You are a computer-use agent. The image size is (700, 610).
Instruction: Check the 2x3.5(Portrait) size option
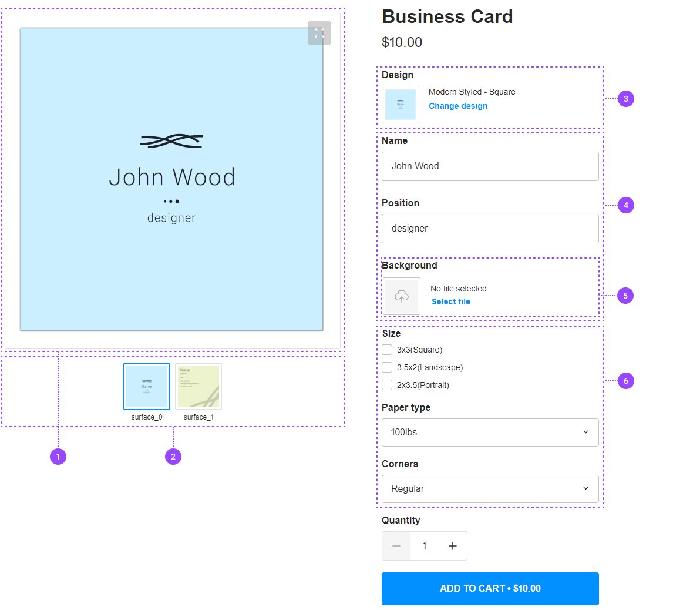tap(387, 385)
